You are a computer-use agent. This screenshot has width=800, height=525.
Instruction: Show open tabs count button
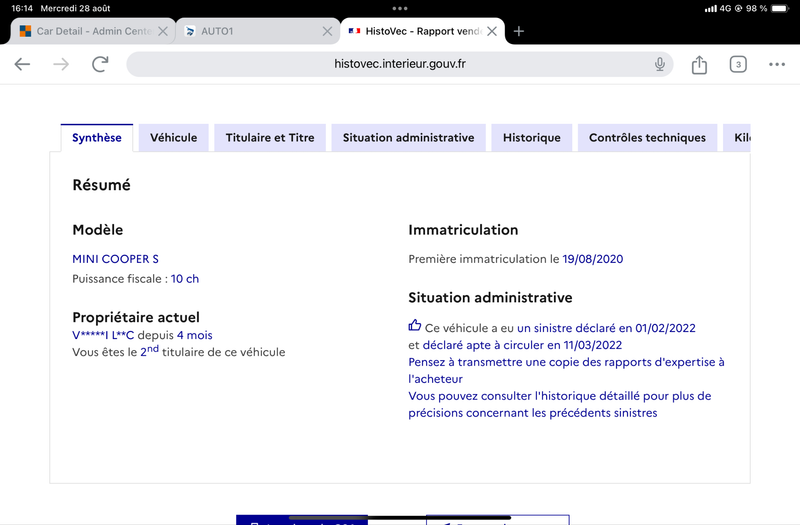738,64
